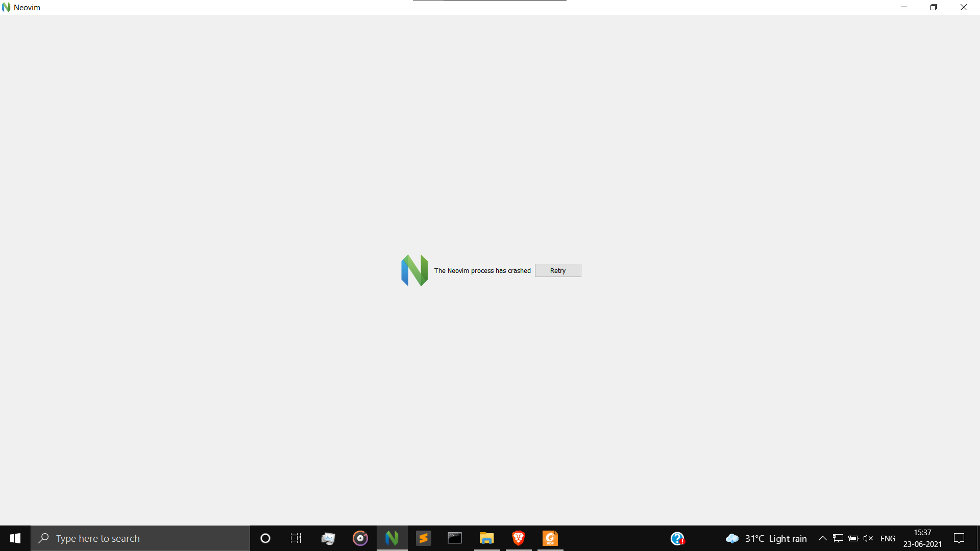Open the weather widget showing 31°C Light rain
The image size is (980, 551).
(x=766, y=538)
